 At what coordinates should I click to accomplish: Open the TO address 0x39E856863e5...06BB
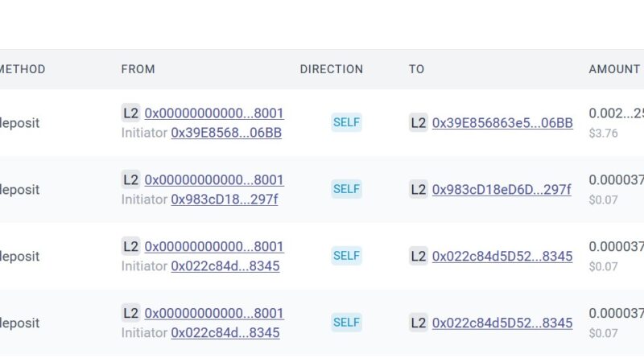[x=502, y=123]
